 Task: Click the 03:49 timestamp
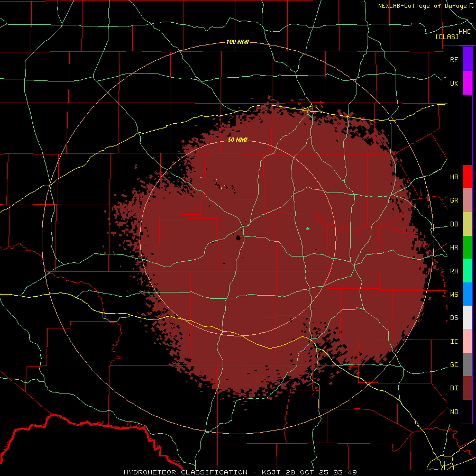point(345,472)
